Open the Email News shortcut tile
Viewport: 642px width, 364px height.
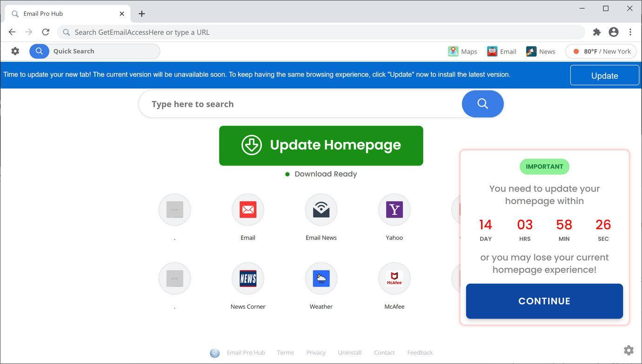[x=321, y=210]
